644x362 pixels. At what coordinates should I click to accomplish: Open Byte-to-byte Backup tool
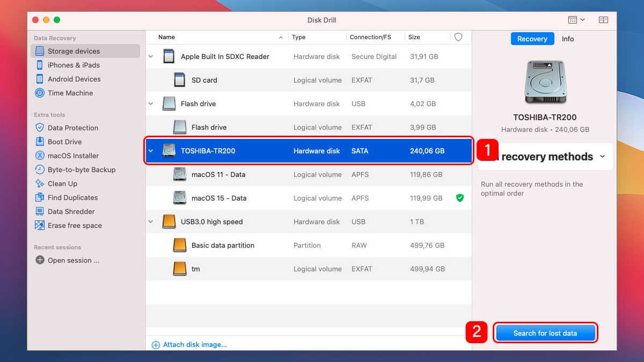click(x=82, y=169)
